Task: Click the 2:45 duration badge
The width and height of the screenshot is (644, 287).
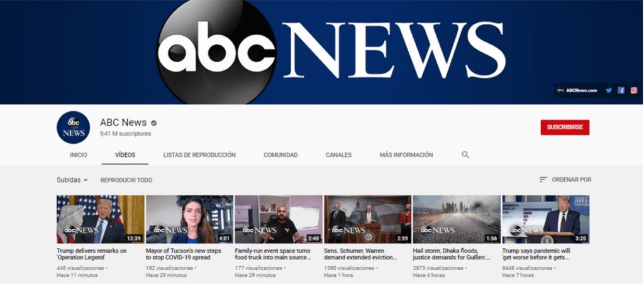Action: [313, 238]
